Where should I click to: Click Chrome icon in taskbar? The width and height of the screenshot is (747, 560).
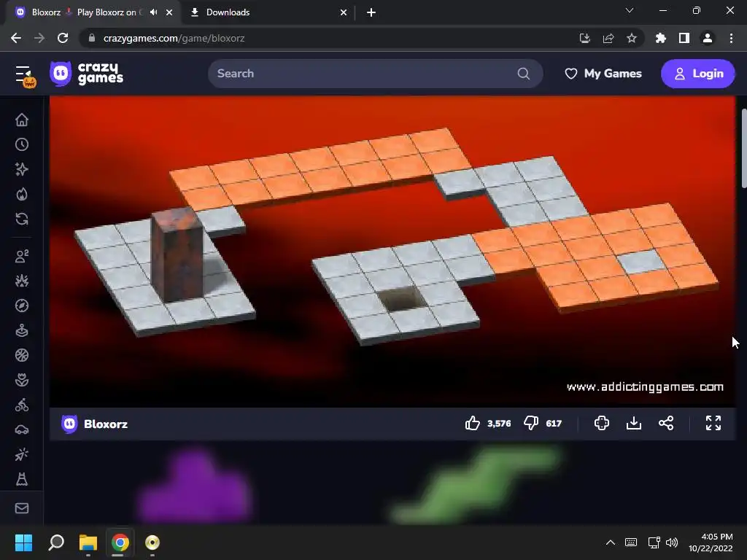(x=120, y=542)
